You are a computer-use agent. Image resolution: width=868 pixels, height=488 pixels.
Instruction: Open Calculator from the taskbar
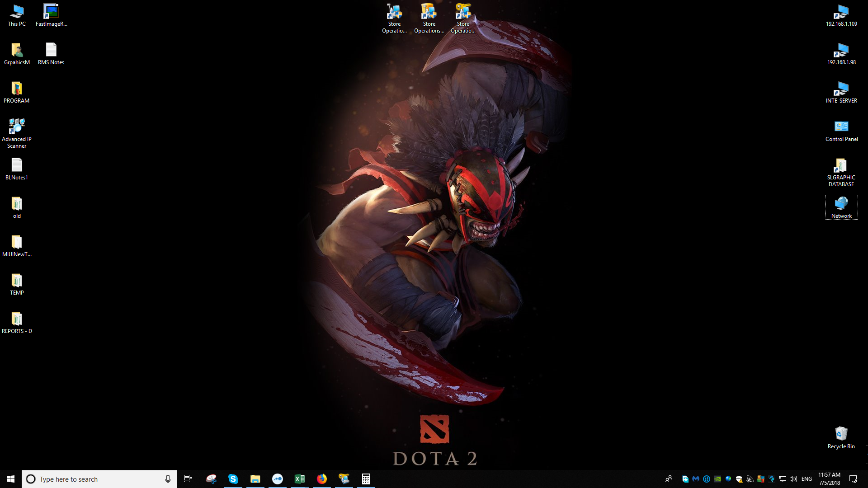pos(366,479)
